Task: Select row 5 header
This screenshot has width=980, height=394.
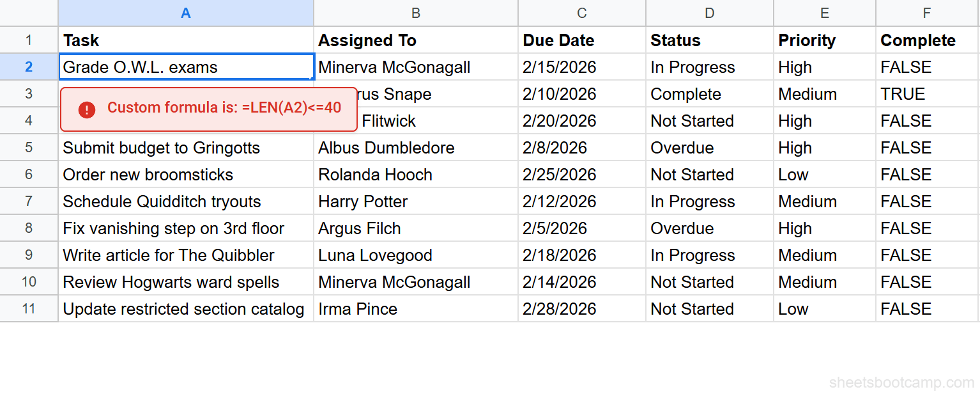Action: click(29, 147)
